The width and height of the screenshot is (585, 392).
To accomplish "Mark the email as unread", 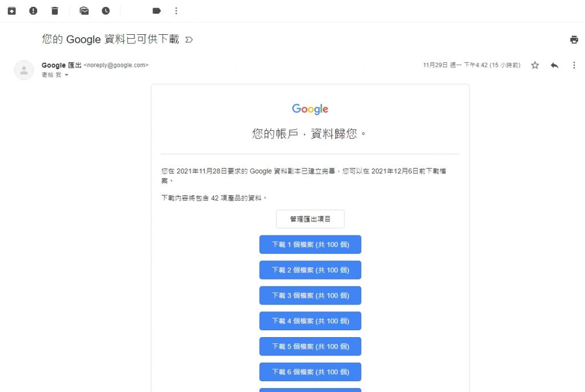I will (85, 11).
